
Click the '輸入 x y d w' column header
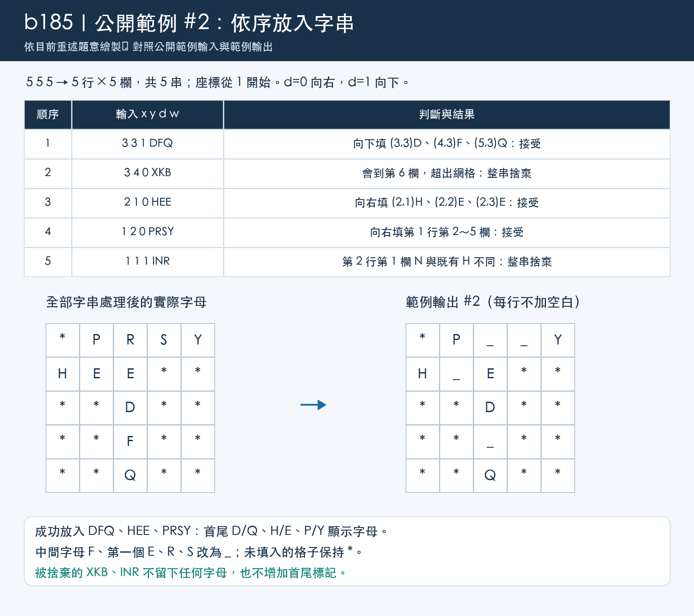[147, 115]
